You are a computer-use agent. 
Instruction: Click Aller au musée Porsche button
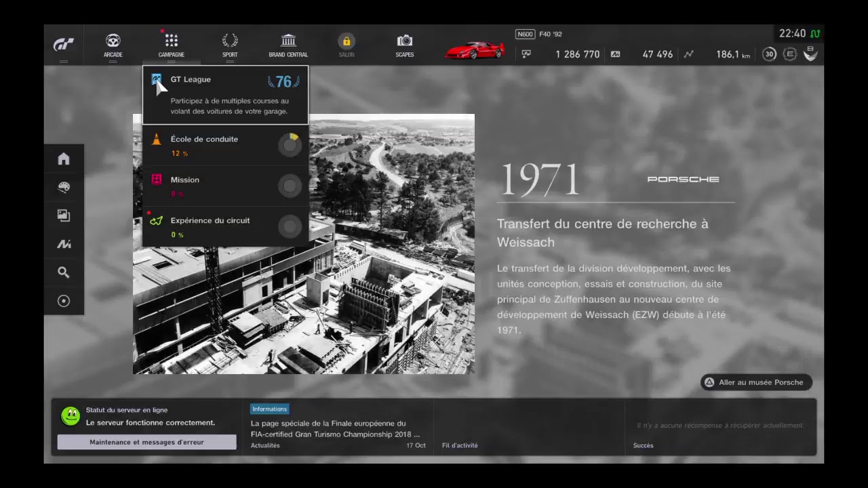pos(756,382)
